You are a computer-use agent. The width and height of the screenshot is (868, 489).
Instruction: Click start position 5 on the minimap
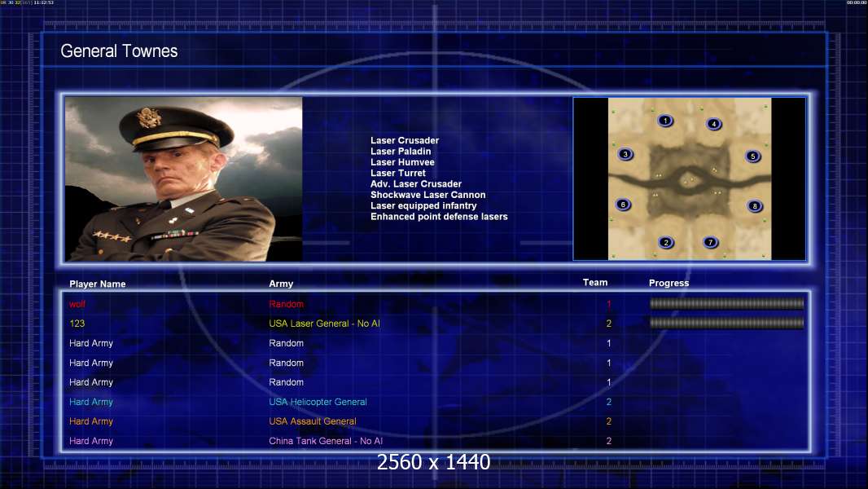753,156
